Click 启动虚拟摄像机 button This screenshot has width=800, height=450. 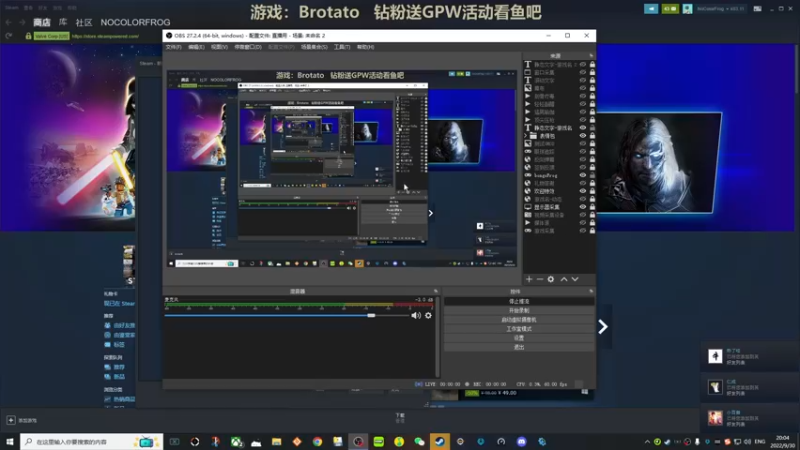(519, 319)
